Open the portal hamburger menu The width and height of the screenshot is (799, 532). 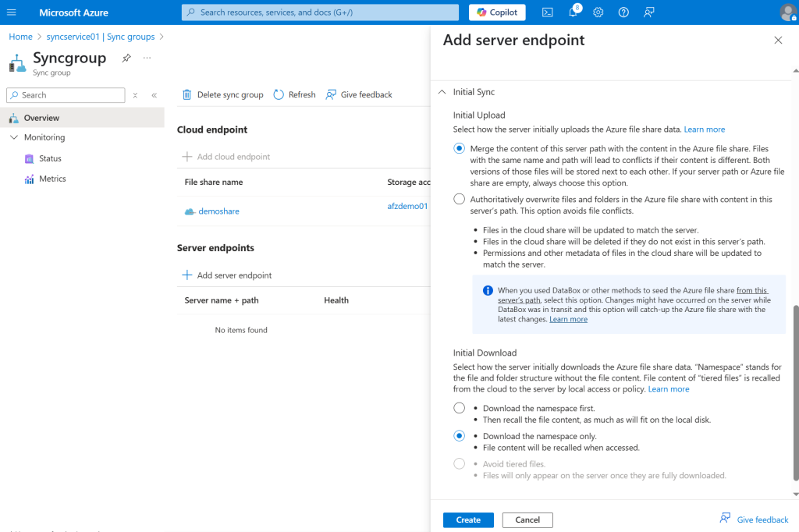click(x=11, y=12)
